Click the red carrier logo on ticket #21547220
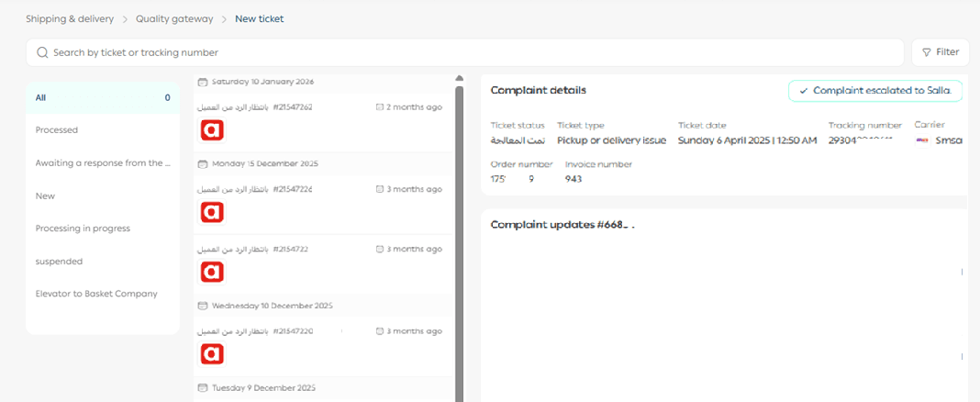980x402 pixels. (x=212, y=353)
